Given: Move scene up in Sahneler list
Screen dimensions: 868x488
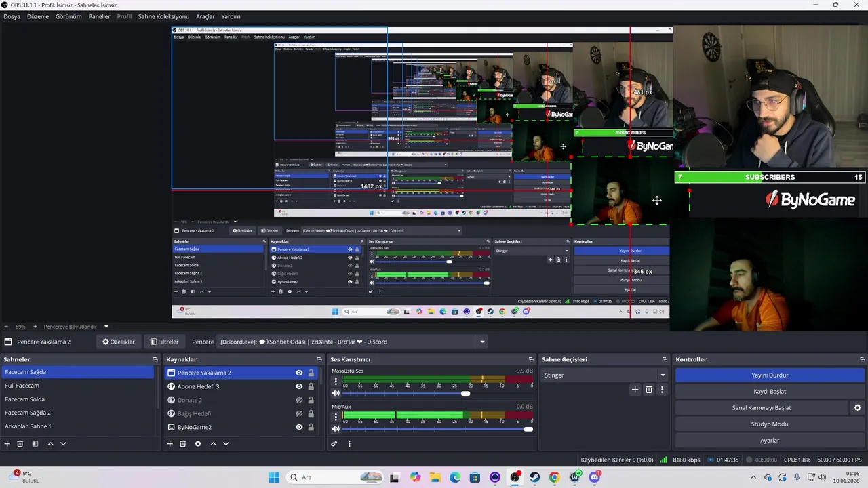Looking at the screenshot, I should (x=50, y=444).
